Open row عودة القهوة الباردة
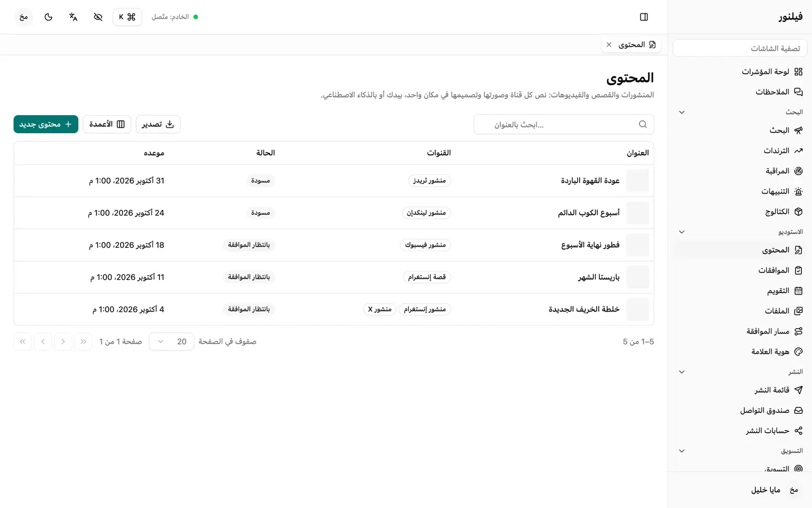 [334, 181]
